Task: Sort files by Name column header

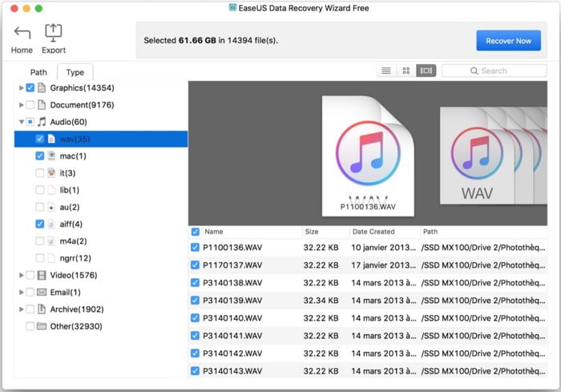Action: pos(252,232)
